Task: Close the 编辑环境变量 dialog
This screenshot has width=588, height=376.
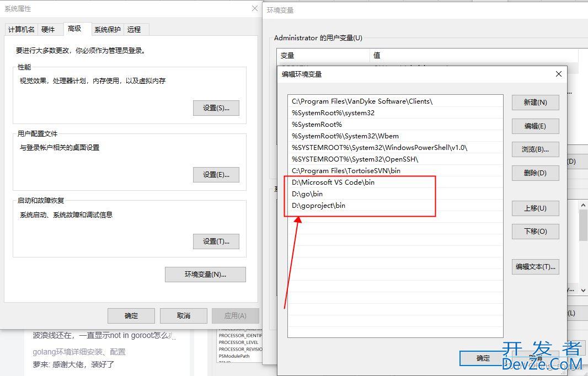Action: pos(559,74)
